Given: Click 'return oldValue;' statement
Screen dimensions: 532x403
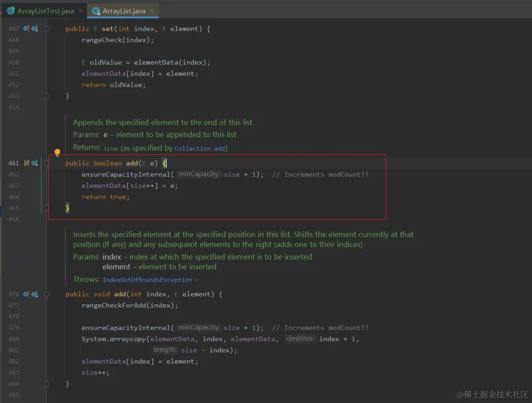Looking at the screenshot, I should 113,85.
